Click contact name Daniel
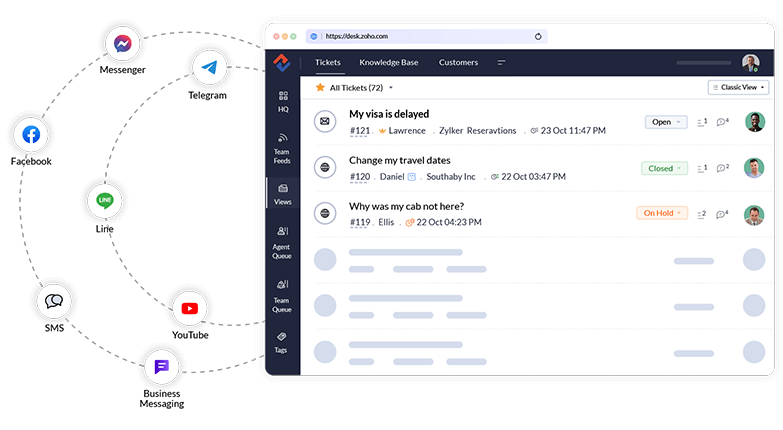 tap(392, 177)
